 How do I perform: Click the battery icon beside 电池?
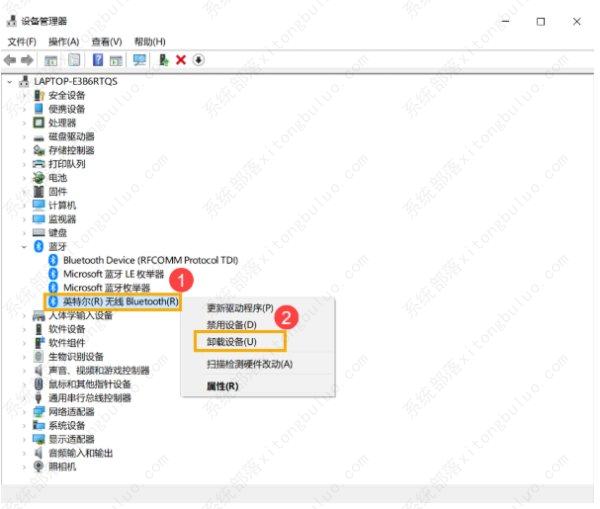[x=39, y=178]
